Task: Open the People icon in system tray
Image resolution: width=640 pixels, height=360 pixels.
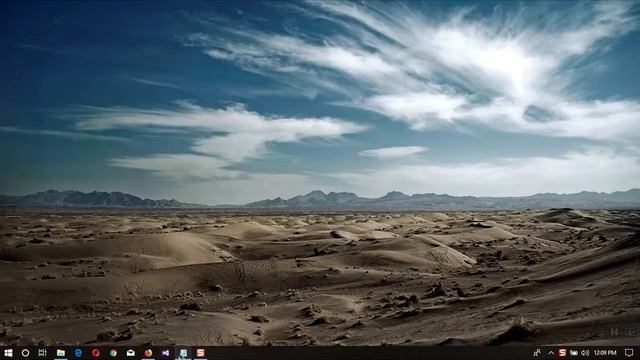Action: pyautogui.click(x=537, y=353)
